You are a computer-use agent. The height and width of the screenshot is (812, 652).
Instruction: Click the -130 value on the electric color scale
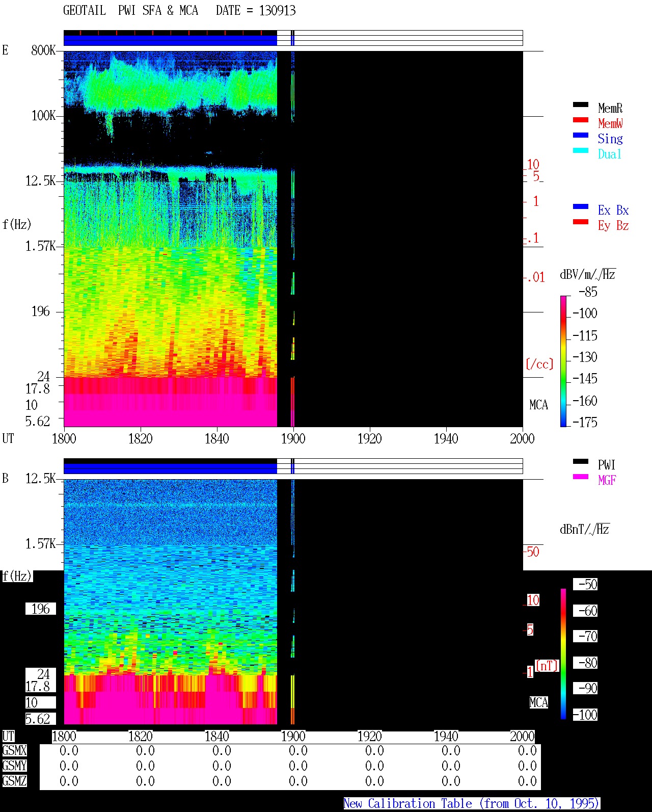585,357
